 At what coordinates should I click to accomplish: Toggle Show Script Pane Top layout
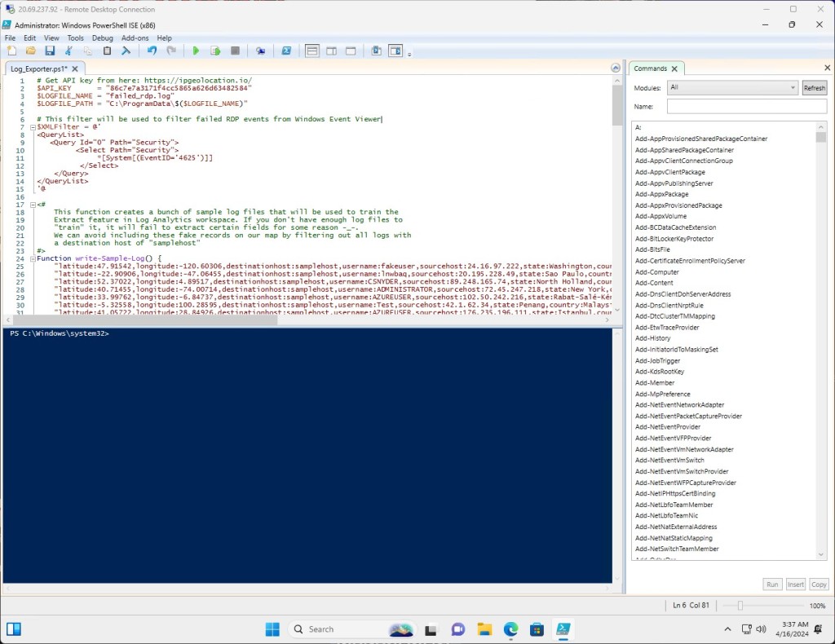(311, 51)
